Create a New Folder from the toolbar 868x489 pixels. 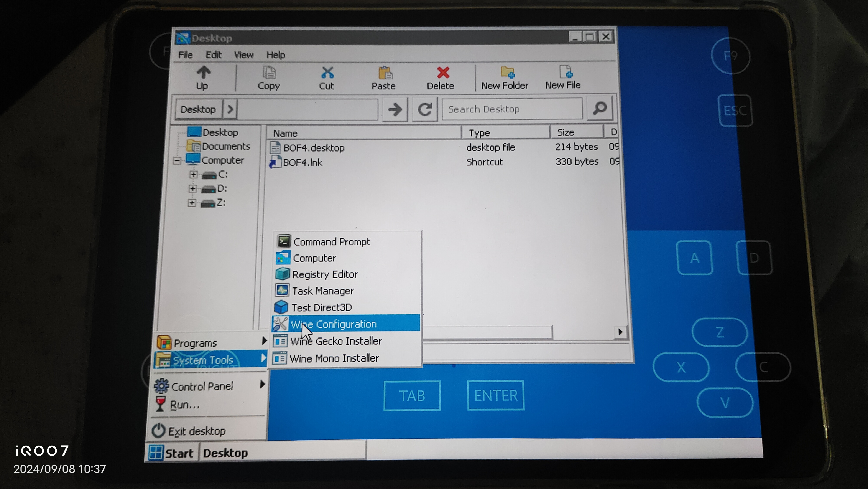pyautogui.click(x=505, y=78)
